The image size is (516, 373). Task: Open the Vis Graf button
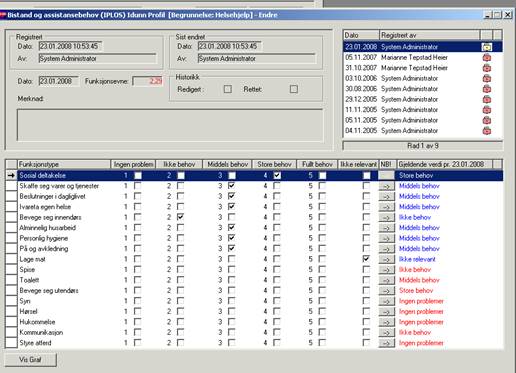tap(31, 360)
